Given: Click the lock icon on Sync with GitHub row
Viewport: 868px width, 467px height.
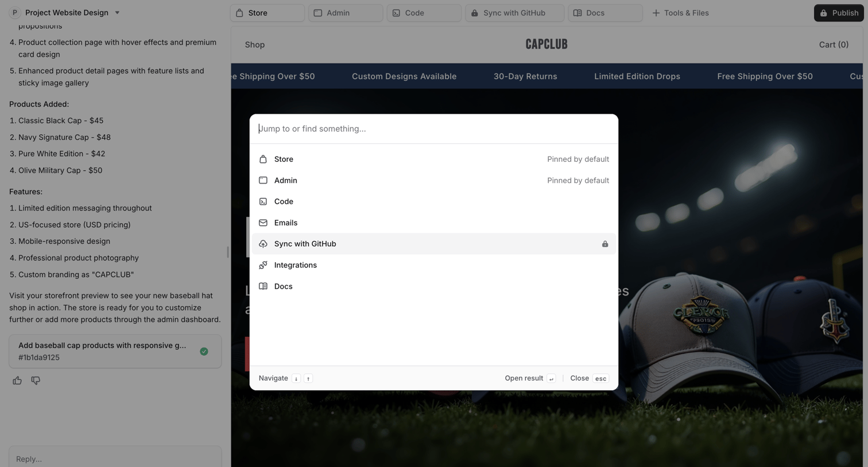Looking at the screenshot, I should pos(605,244).
